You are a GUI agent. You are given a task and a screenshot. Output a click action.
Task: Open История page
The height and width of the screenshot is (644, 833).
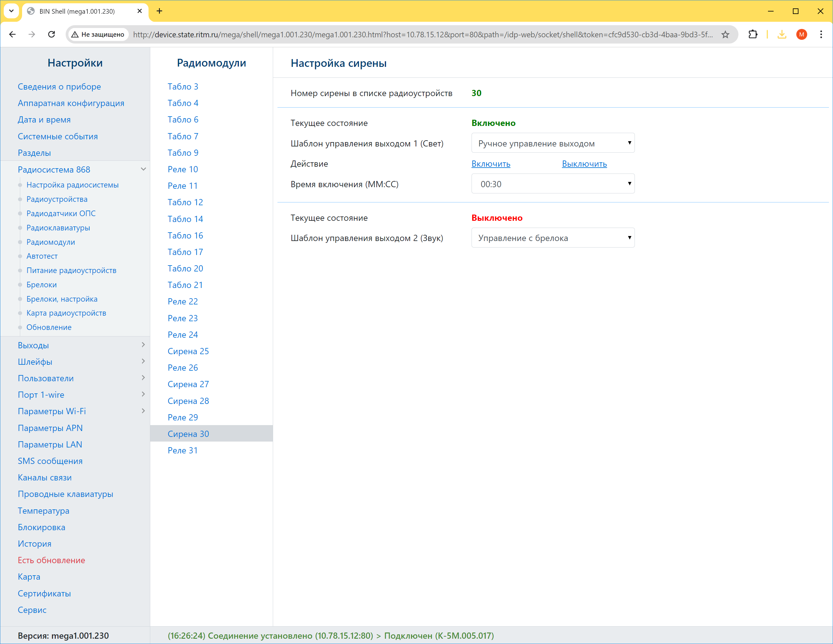[34, 544]
